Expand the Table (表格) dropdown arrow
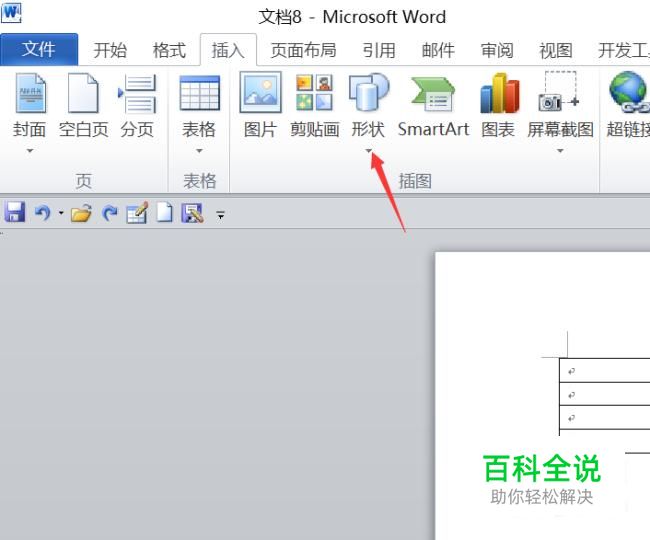The width and height of the screenshot is (650, 540). pos(199,151)
